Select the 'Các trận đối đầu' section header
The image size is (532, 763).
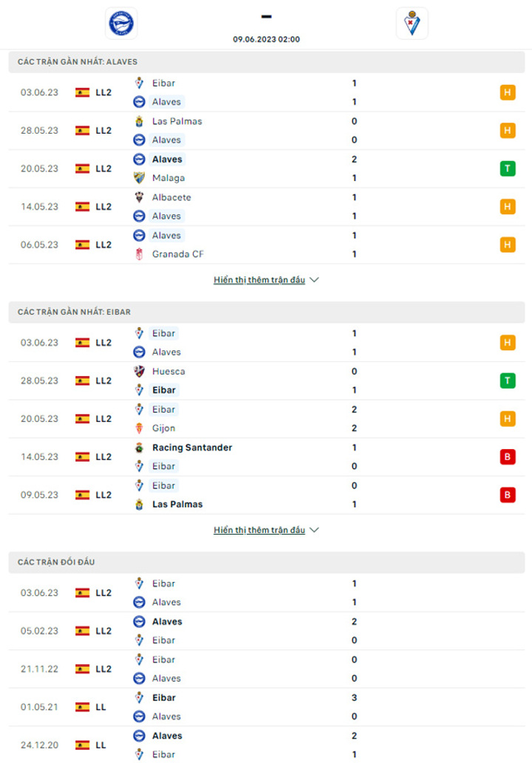coord(267,562)
